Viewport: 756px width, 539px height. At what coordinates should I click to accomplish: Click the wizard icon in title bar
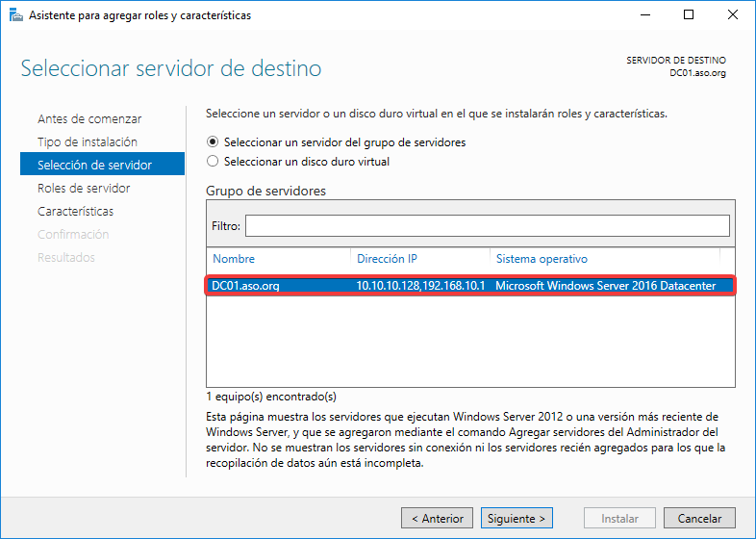tap(15, 15)
